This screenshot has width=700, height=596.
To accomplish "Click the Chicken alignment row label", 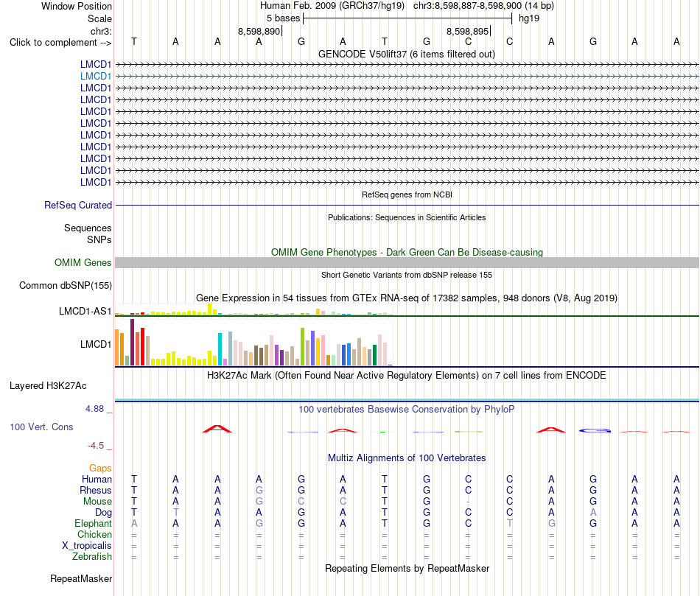I will click(94, 534).
